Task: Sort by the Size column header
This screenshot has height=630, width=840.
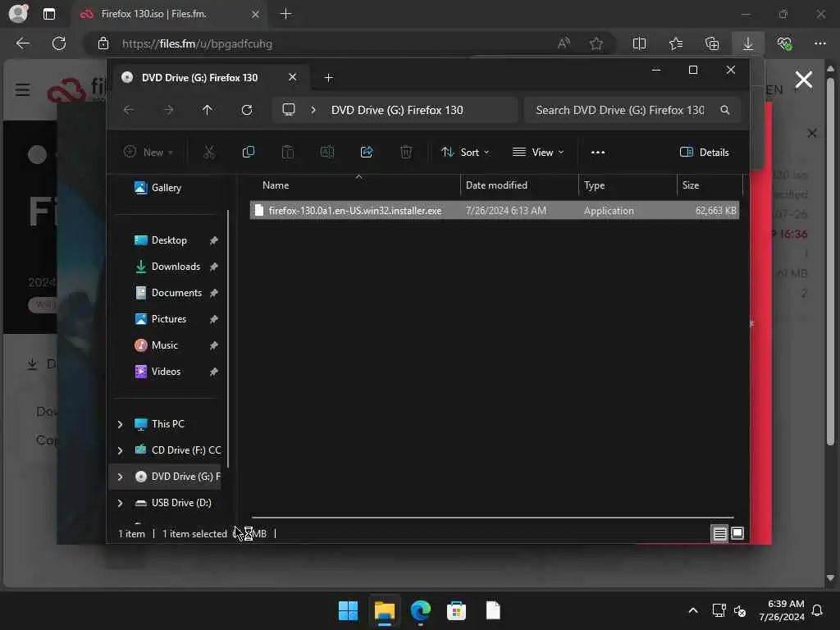Action: (x=710, y=185)
